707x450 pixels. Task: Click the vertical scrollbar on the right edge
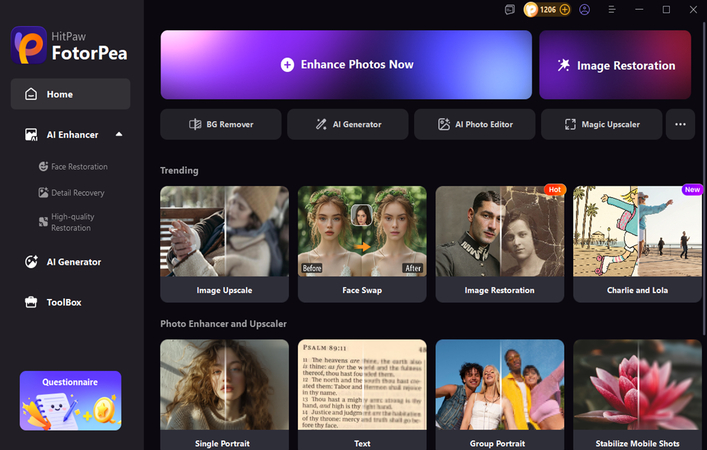tap(704, 178)
